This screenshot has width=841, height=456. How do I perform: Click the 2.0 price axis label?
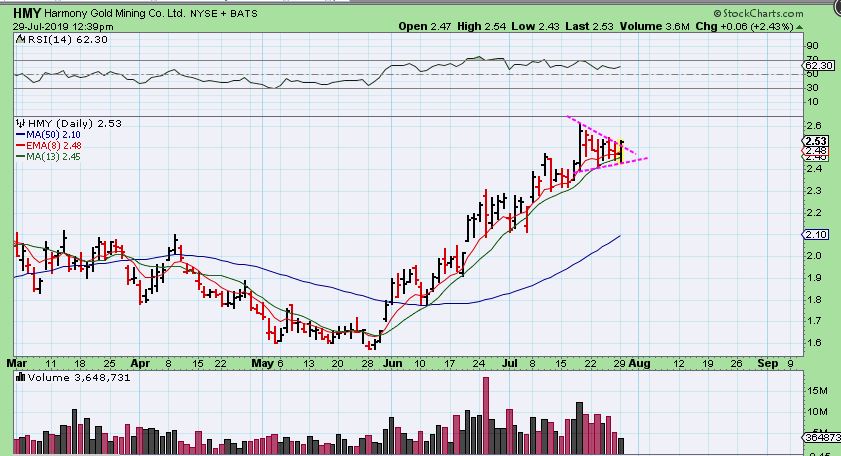tap(814, 256)
